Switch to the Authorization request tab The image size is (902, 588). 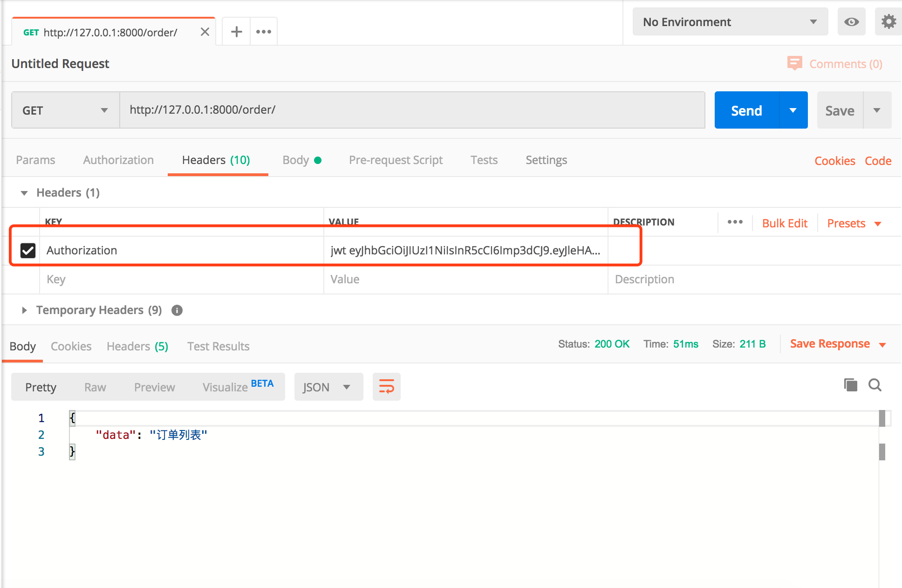tap(118, 160)
